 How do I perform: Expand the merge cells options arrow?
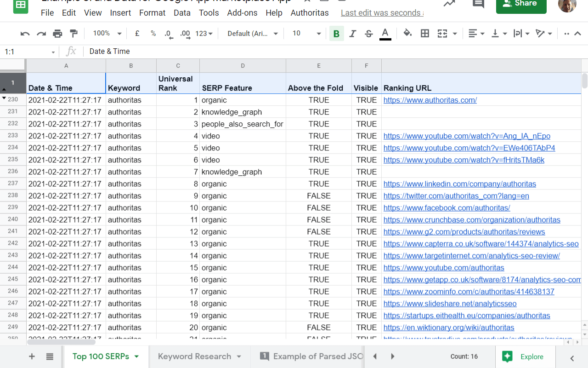455,34
